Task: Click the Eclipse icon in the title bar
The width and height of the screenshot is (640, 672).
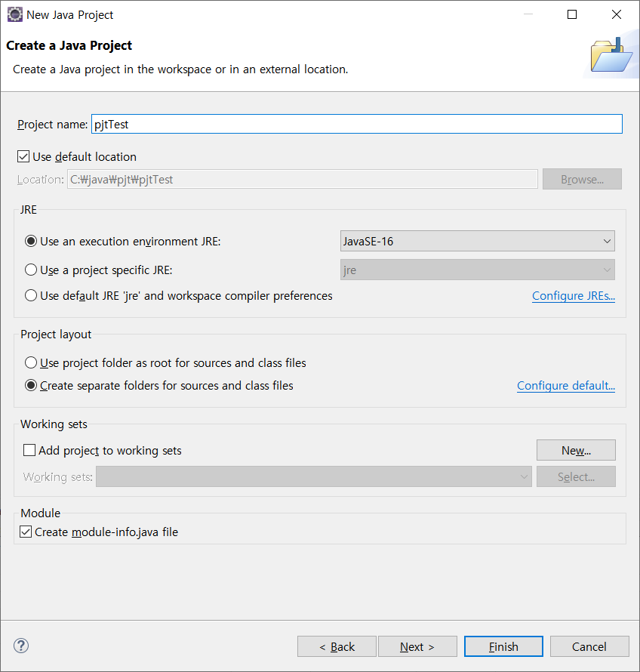Action: [14, 14]
